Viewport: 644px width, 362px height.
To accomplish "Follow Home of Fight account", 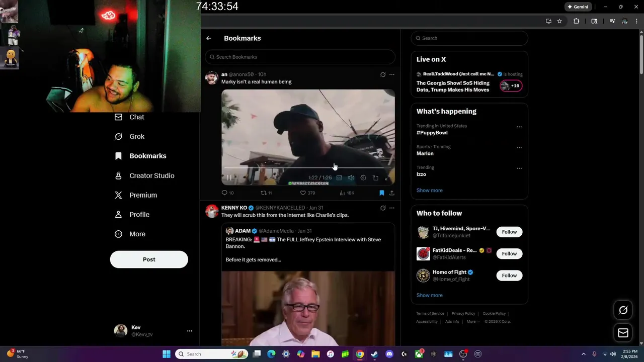I will [509, 276].
